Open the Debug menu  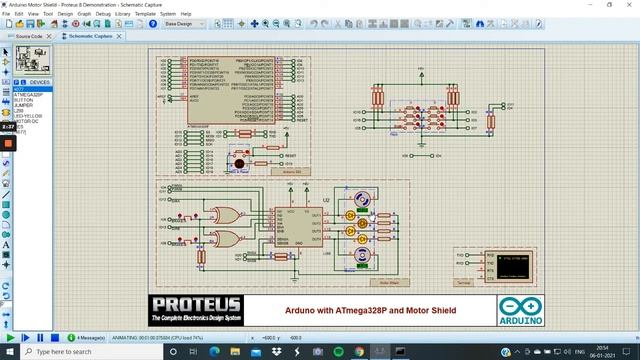103,14
